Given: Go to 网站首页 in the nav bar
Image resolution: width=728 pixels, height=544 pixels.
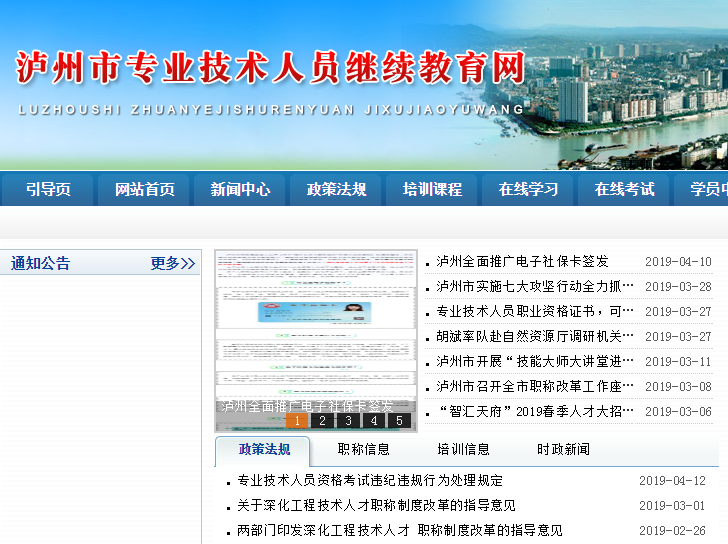Looking at the screenshot, I should tap(144, 189).
